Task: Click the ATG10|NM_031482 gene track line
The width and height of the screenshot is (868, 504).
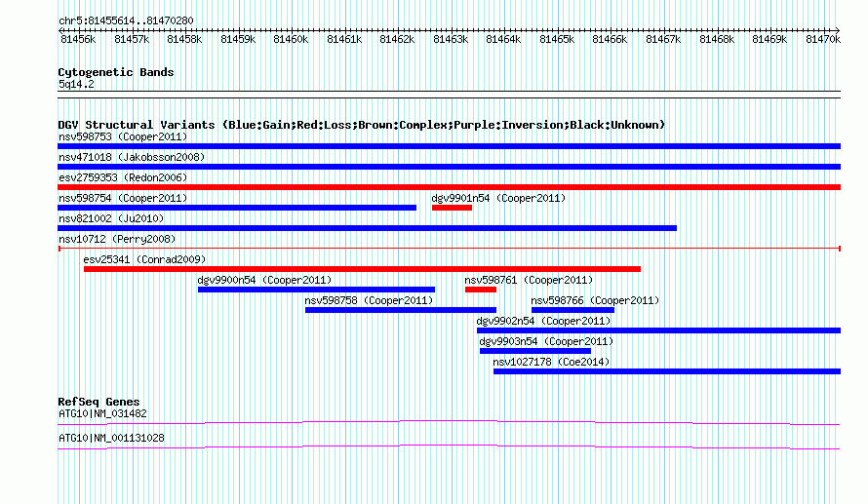Action: [449, 423]
